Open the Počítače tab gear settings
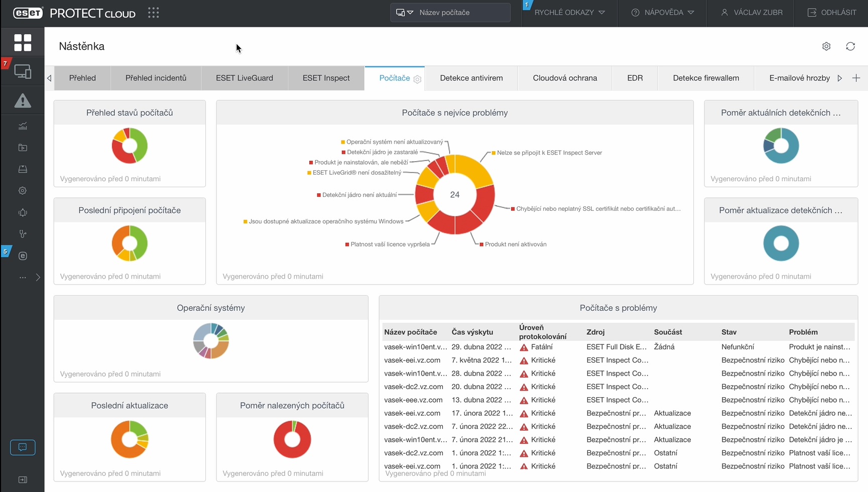This screenshot has width=868, height=492. click(417, 79)
